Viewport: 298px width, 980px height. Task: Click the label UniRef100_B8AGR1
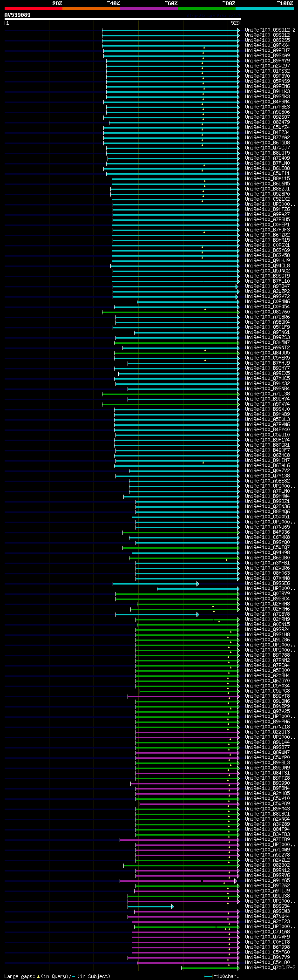pyautogui.click(x=267, y=445)
